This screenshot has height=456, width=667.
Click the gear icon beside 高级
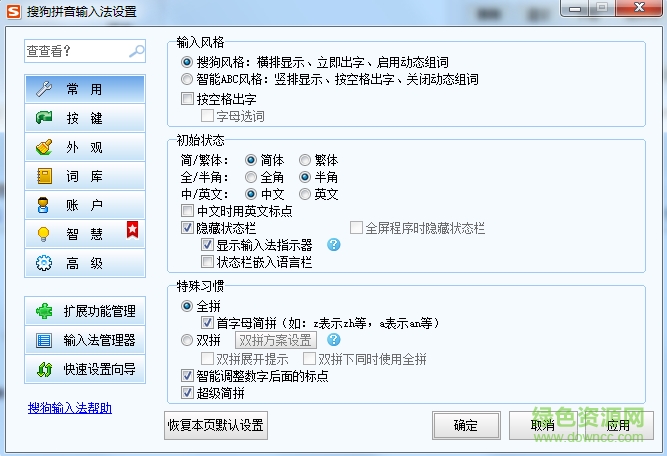click(44, 264)
